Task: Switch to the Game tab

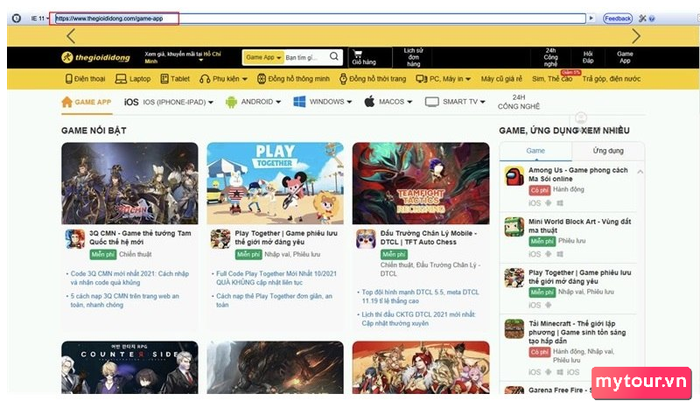Action: pyautogui.click(x=535, y=151)
